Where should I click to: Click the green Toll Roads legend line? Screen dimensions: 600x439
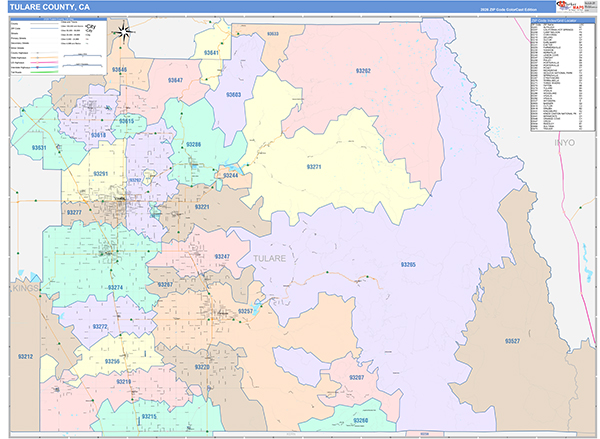(x=45, y=72)
